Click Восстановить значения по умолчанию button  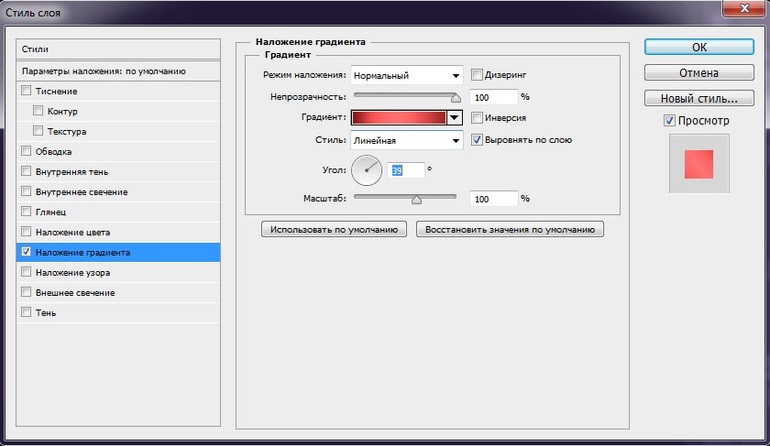click(510, 229)
